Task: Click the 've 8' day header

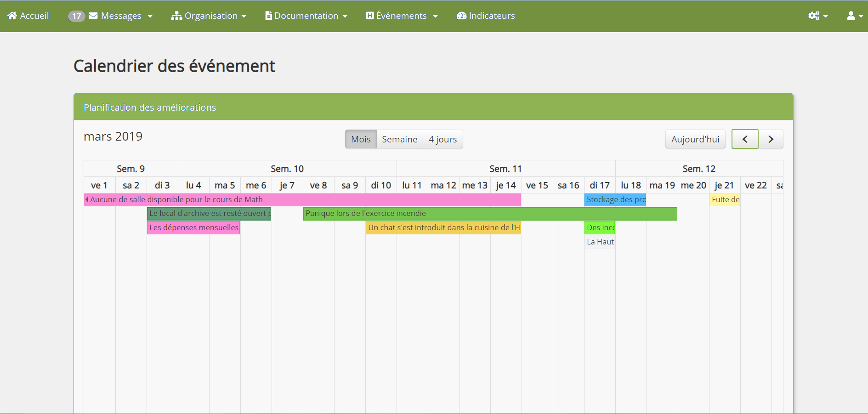Action: point(318,185)
